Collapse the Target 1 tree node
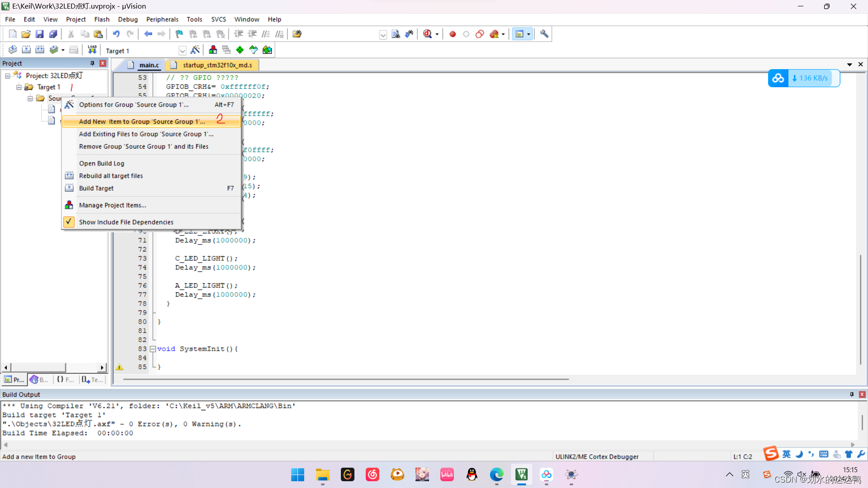868x488 pixels. click(19, 87)
